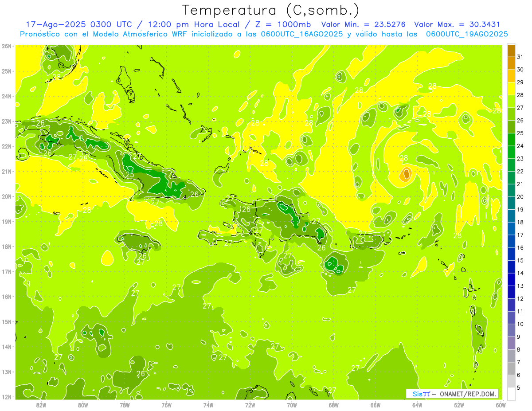Pick the orange legend swatch between 30 and 31
The width and height of the screenshot is (532, 411).
coord(511,64)
